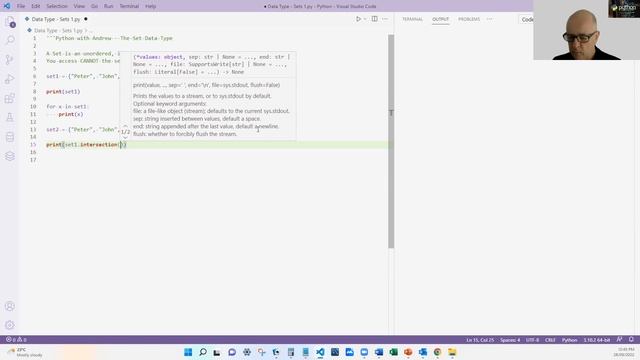Open the Source Control view
This screenshot has width=640, height=360.
[x=10, y=60]
